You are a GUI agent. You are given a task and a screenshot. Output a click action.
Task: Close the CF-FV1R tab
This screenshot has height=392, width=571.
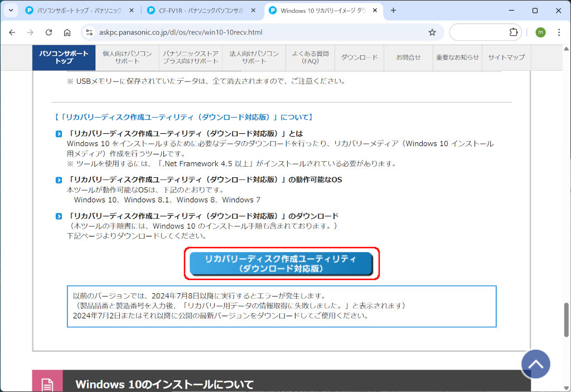pyautogui.click(x=253, y=11)
